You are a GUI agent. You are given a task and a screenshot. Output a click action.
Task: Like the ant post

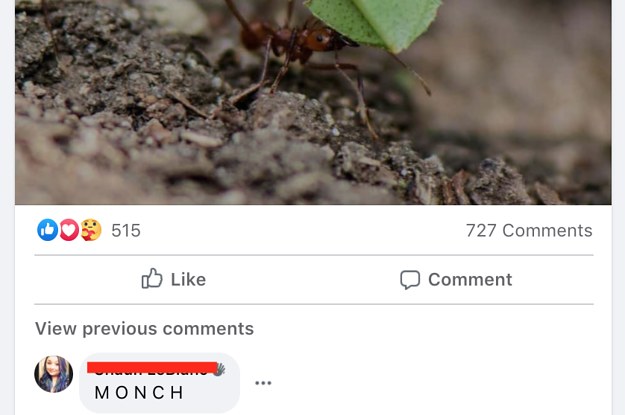tap(174, 279)
